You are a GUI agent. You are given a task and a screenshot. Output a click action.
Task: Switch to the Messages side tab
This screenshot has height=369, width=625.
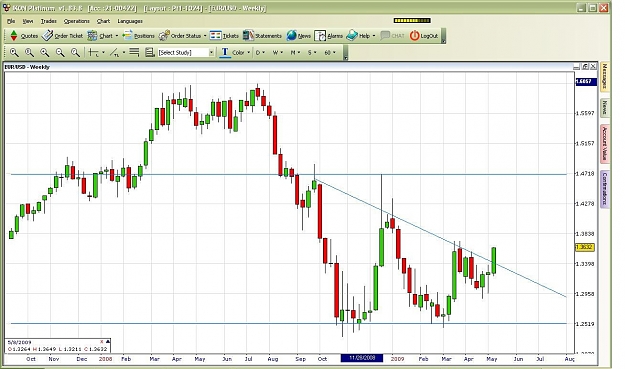(605, 77)
